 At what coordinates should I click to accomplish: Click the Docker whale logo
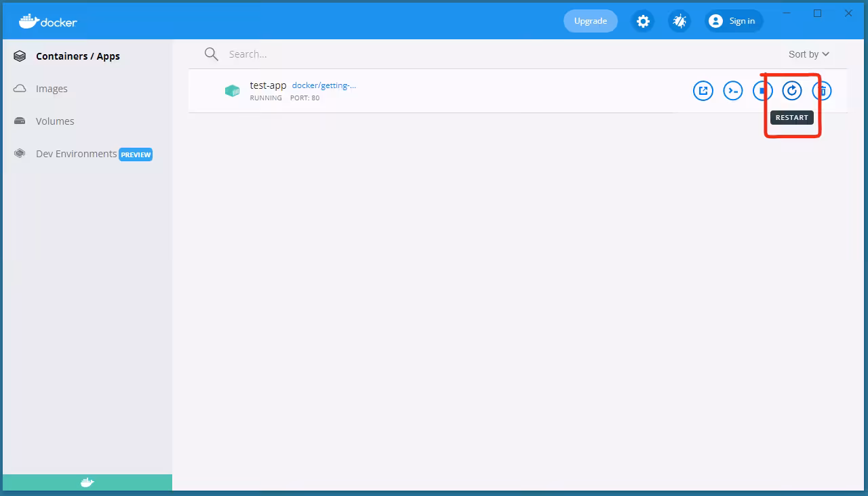48,21
